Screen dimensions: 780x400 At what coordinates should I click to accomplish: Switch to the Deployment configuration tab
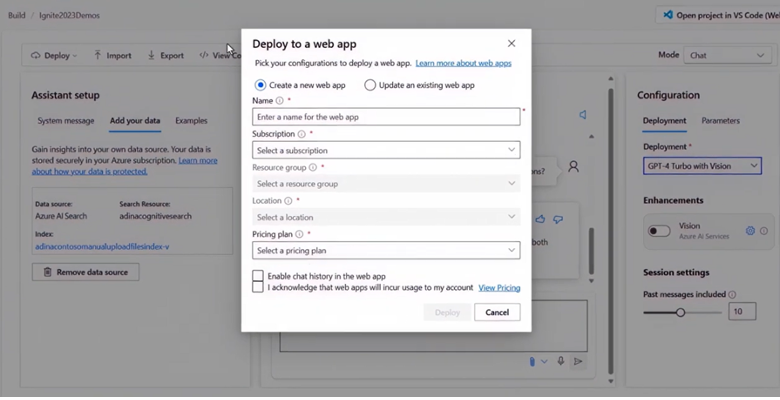coord(664,120)
